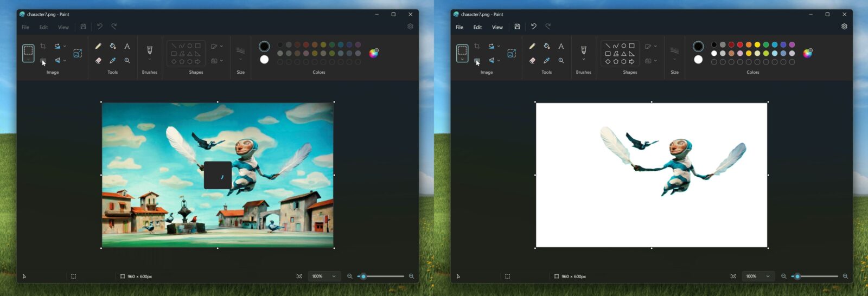Screen dimensions: 868x296
Task: Click zoom in magnifier in right Paint status bar
Action: [845, 276]
